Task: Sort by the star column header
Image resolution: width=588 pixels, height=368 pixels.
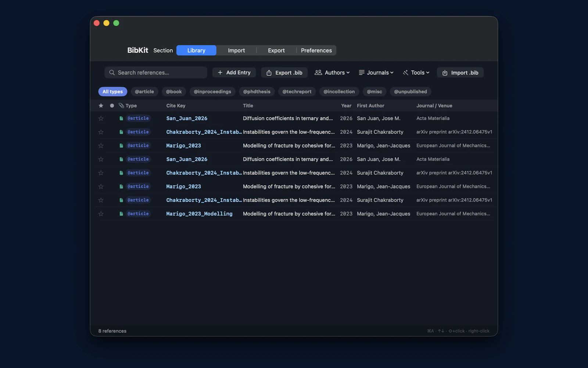Action: 101,106
